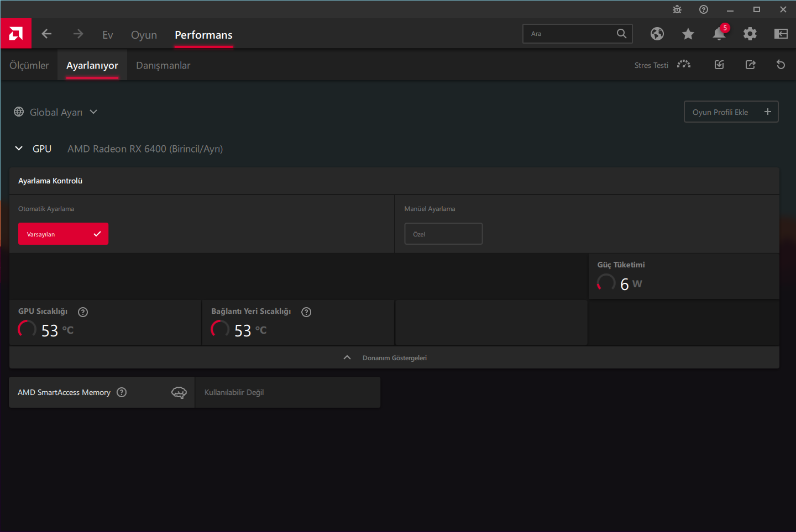Toggle the sidebar panel icon
796x532 pixels.
click(x=781, y=34)
